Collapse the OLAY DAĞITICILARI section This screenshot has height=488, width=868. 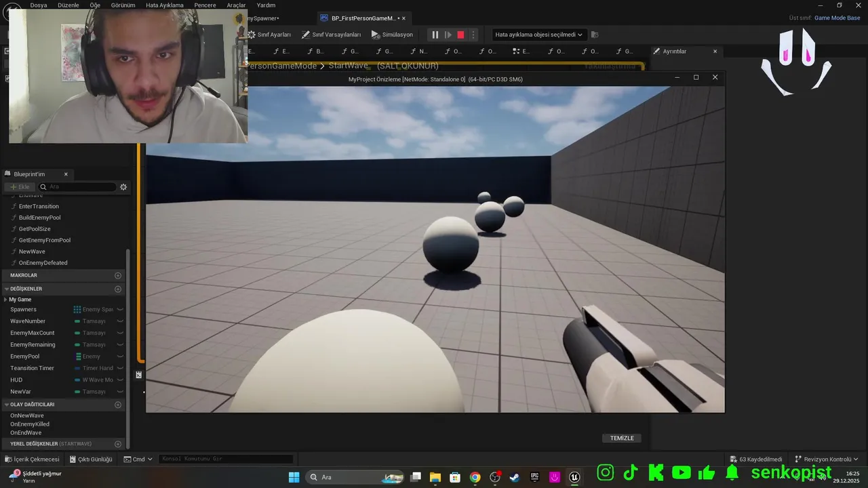(x=7, y=405)
